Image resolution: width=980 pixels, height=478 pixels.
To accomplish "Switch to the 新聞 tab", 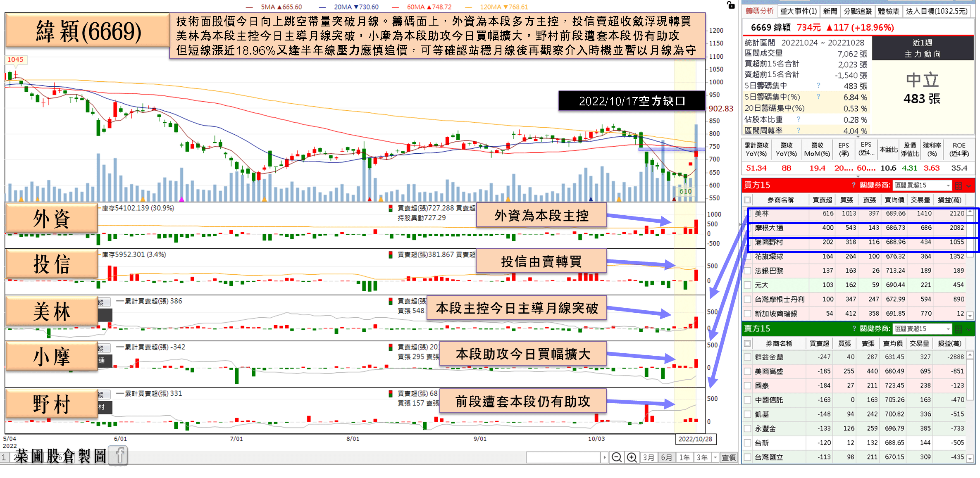I will click(830, 11).
